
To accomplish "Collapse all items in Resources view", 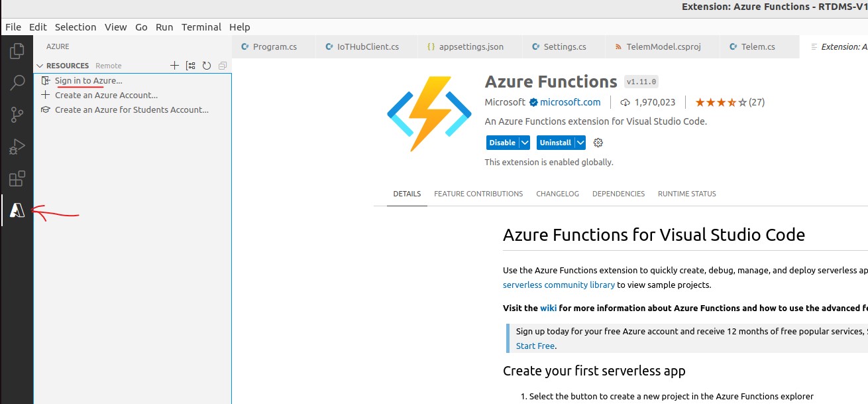I will (x=223, y=66).
